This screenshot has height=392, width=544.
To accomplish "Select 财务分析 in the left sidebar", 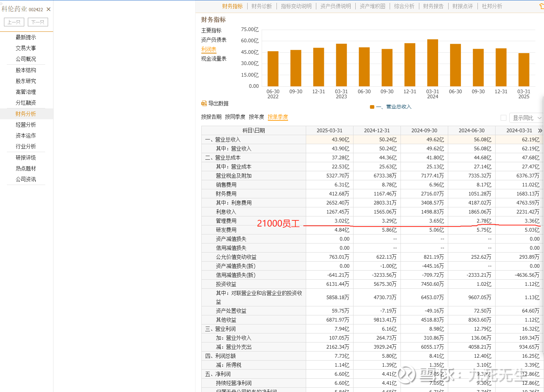I will (x=26, y=114).
